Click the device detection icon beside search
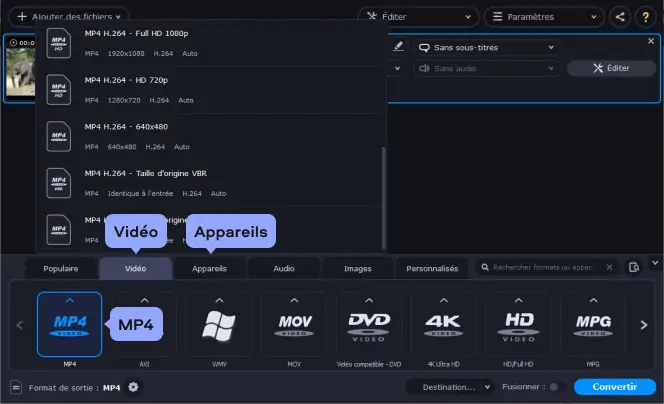 click(x=634, y=267)
